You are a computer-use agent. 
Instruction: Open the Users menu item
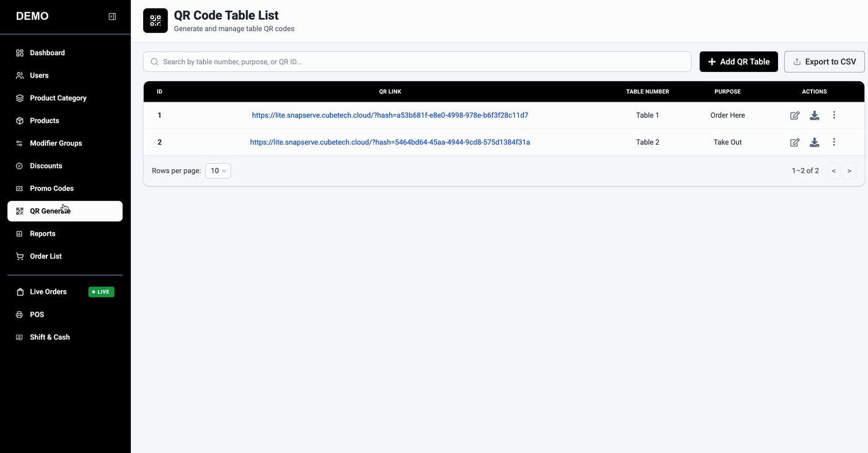tap(65, 76)
